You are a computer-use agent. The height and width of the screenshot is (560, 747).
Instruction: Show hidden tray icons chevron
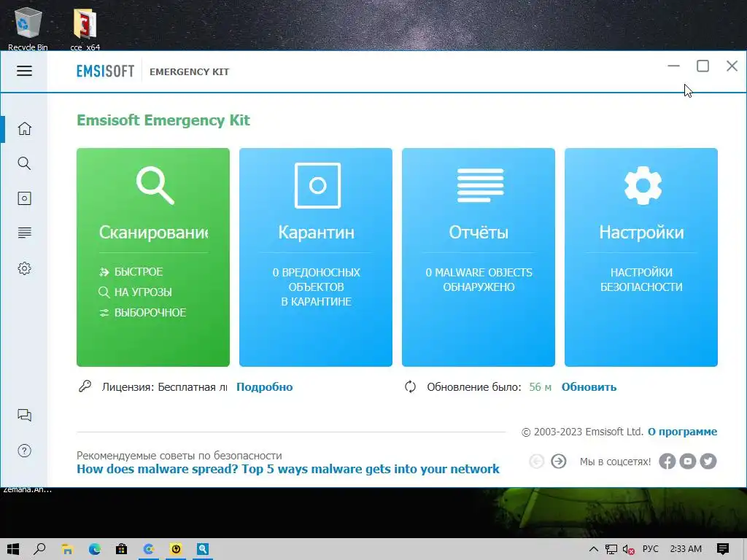coord(594,549)
